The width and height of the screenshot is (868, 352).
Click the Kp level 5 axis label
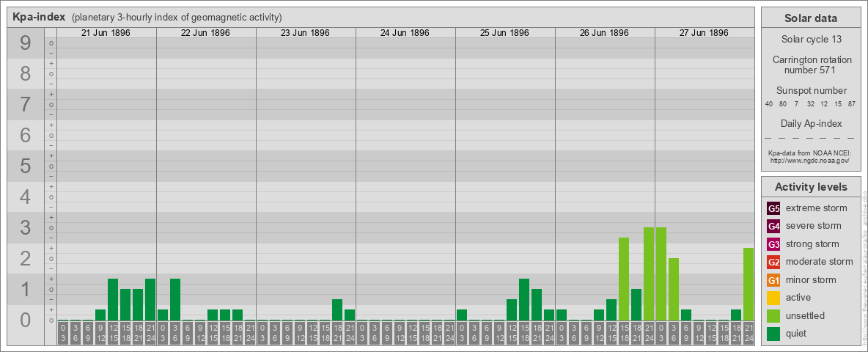(x=25, y=166)
